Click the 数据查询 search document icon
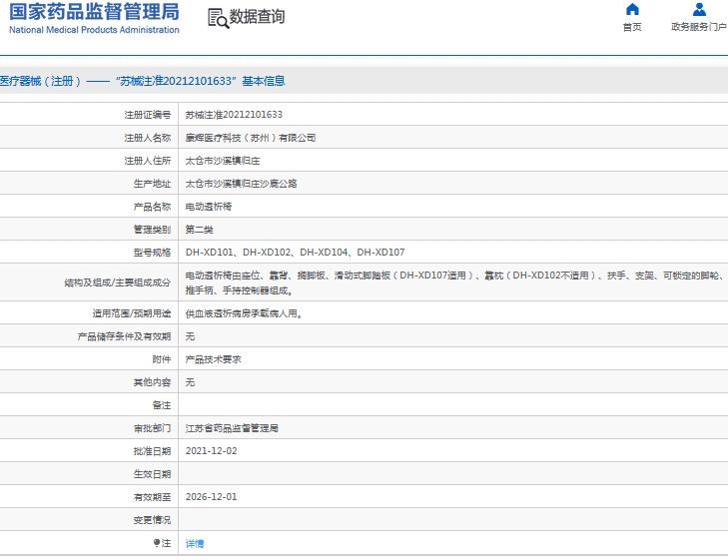The width and height of the screenshot is (728, 560). [218, 18]
